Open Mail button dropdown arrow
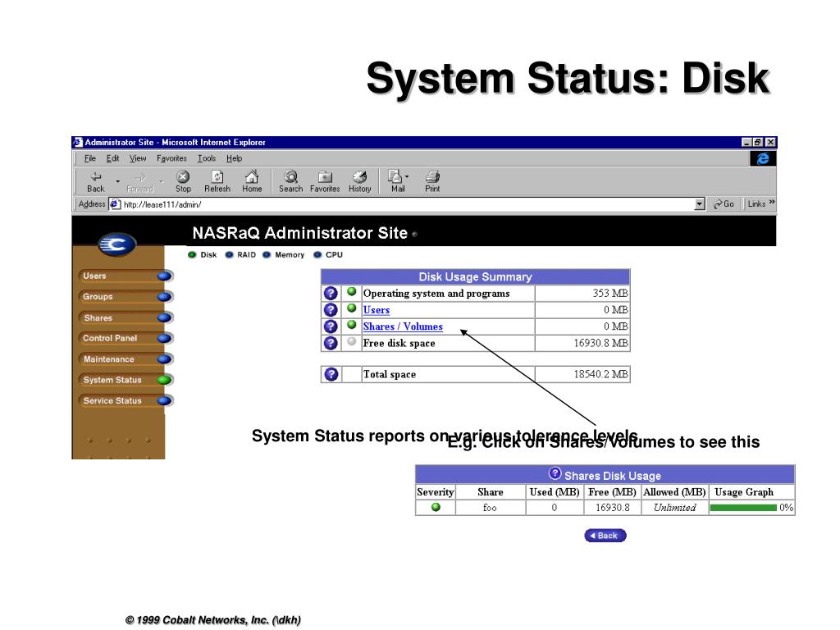The height and width of the screenshot is (630, 840). [x=408, y=177]
